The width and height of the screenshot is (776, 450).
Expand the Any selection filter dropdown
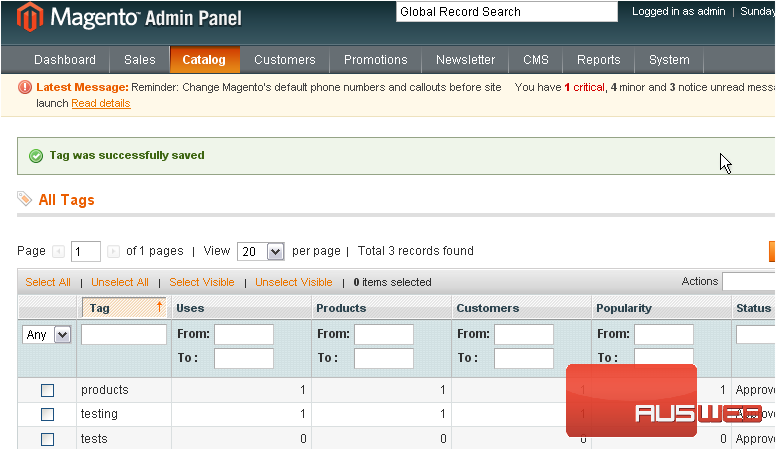click(x=47, y=335)
